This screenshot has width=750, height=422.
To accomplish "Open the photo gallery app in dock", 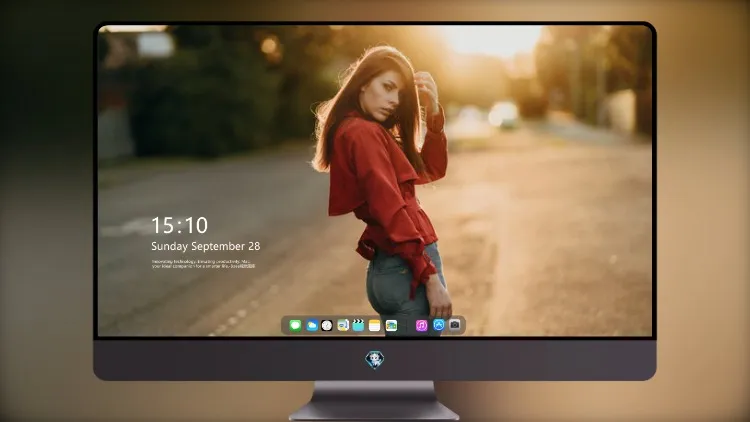I will click(391, 325).
